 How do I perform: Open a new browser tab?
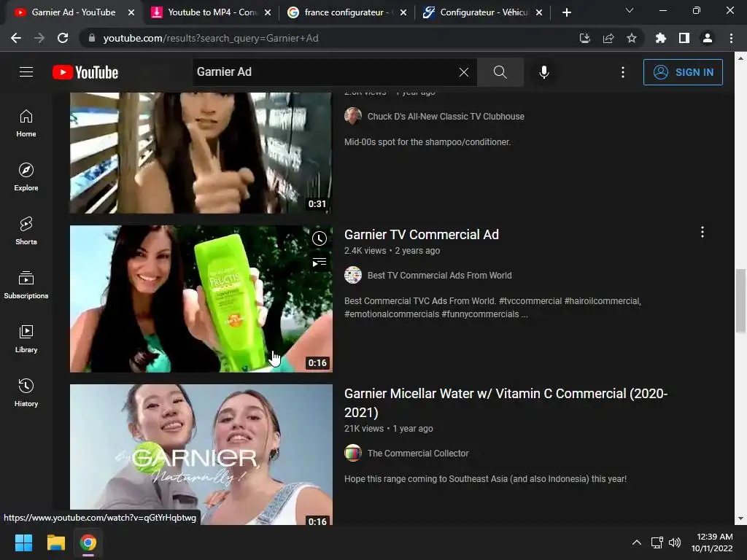point(566,12)
